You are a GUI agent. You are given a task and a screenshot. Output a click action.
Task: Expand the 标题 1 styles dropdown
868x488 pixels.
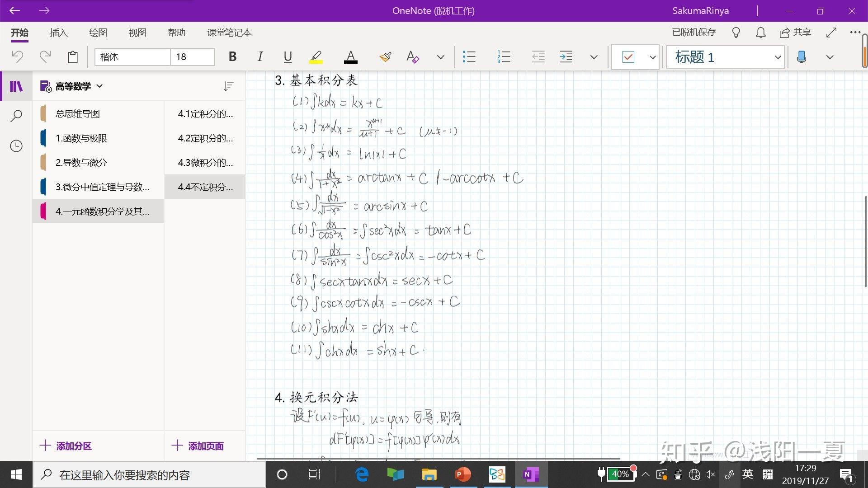coord(778,57)
